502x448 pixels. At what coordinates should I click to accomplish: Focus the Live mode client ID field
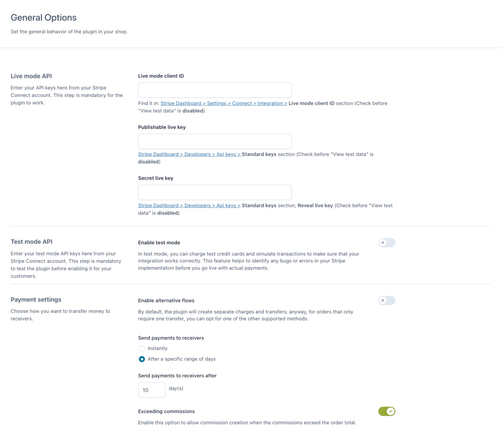point(215,90)
